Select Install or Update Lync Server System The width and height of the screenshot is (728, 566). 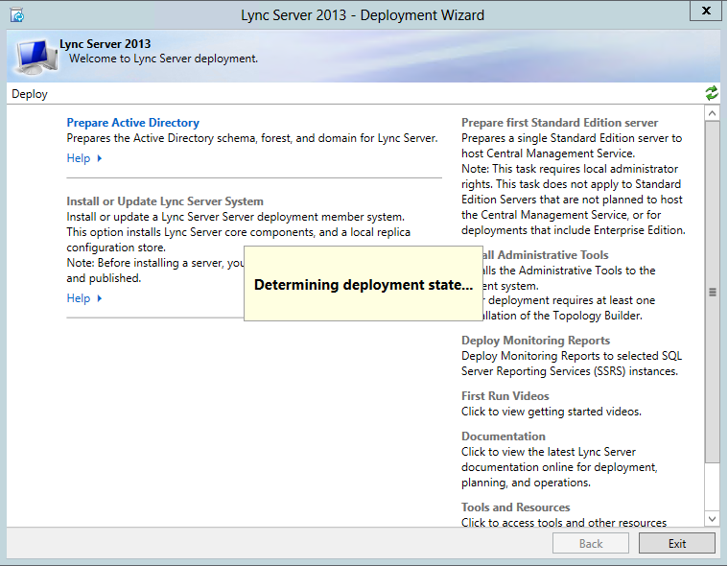164,201
